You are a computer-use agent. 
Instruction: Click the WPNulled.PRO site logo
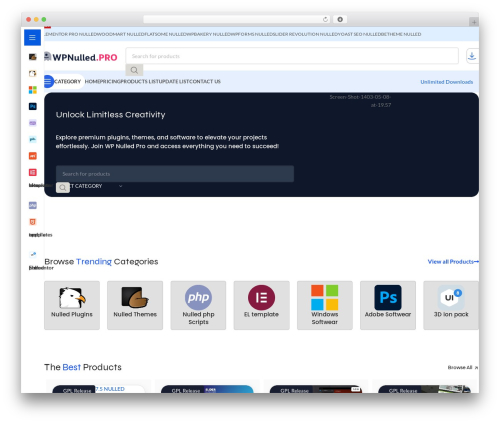[x=81, y=57]
